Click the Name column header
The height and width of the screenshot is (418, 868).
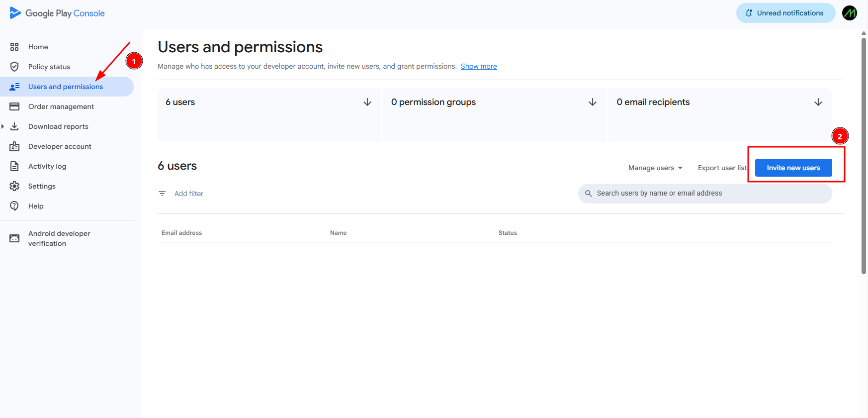(x=339, y=233)
